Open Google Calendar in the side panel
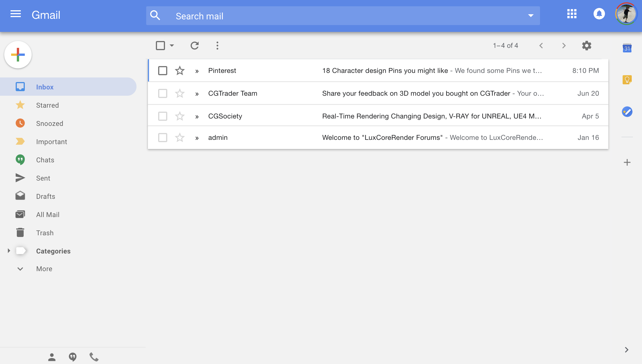Viewport: 642px width, 364px height. click(627, 48)
